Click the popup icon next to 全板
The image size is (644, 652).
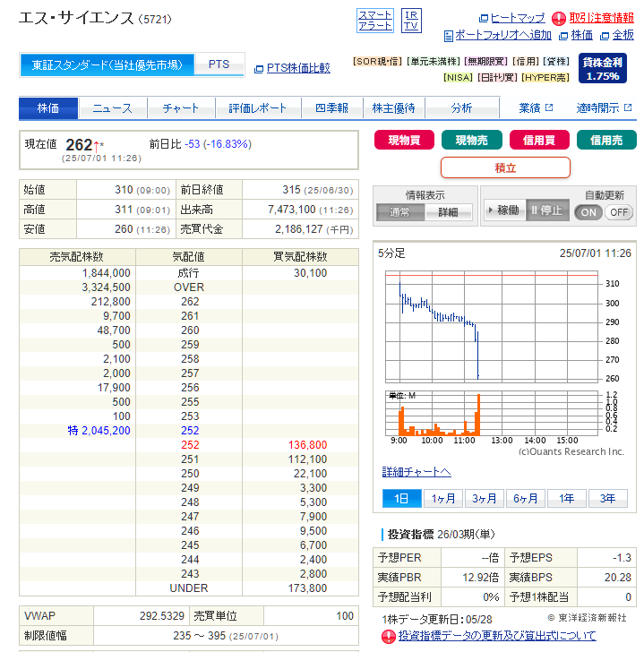[x=605, y=36]
